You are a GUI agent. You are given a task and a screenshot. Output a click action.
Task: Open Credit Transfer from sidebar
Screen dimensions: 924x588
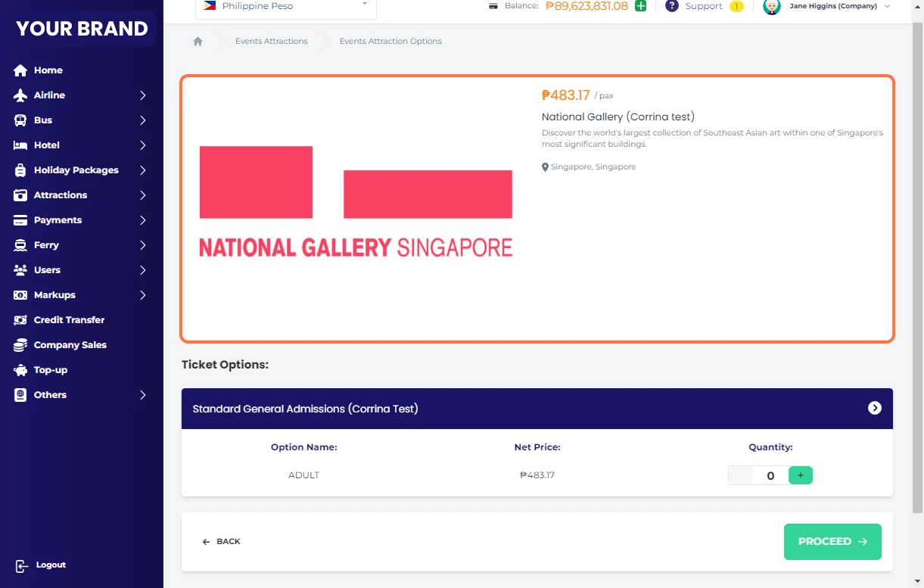(69, 320)
